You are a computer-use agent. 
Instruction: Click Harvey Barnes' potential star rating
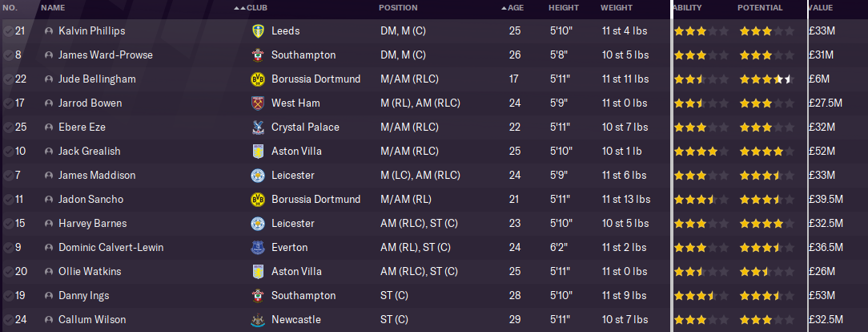766,224
